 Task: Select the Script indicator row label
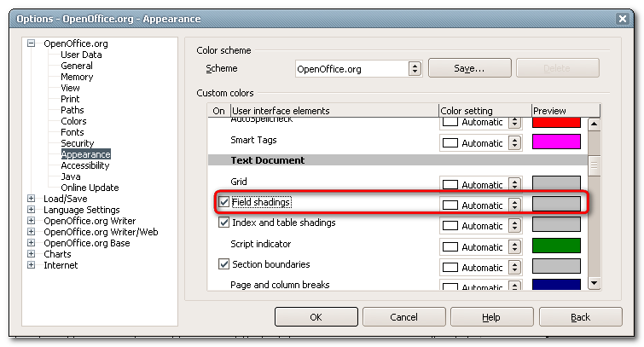click(261, 244)
